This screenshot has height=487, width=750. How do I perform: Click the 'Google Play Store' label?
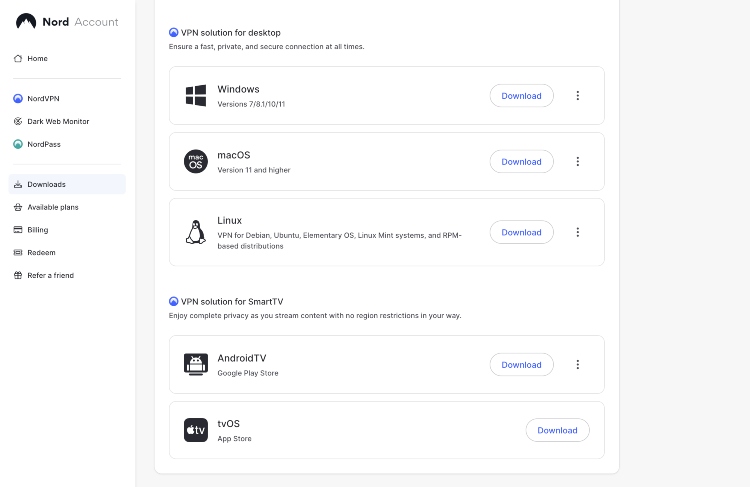248,373
